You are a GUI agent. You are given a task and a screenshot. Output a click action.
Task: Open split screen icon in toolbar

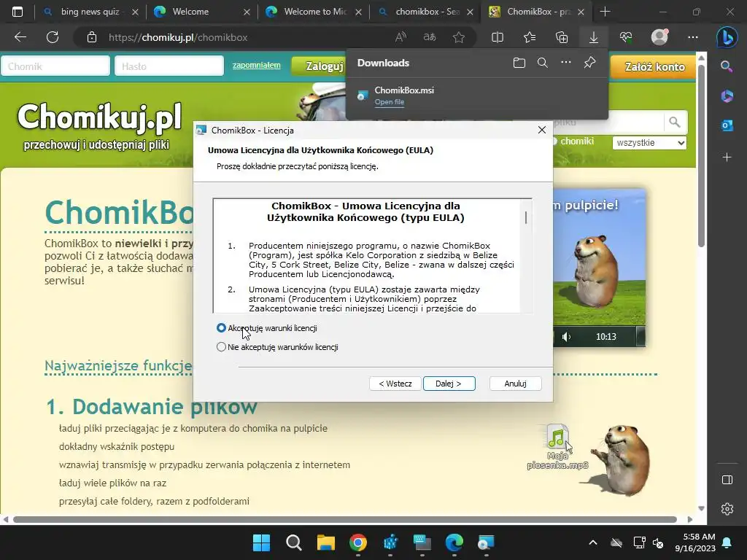(x=498, y=37)
